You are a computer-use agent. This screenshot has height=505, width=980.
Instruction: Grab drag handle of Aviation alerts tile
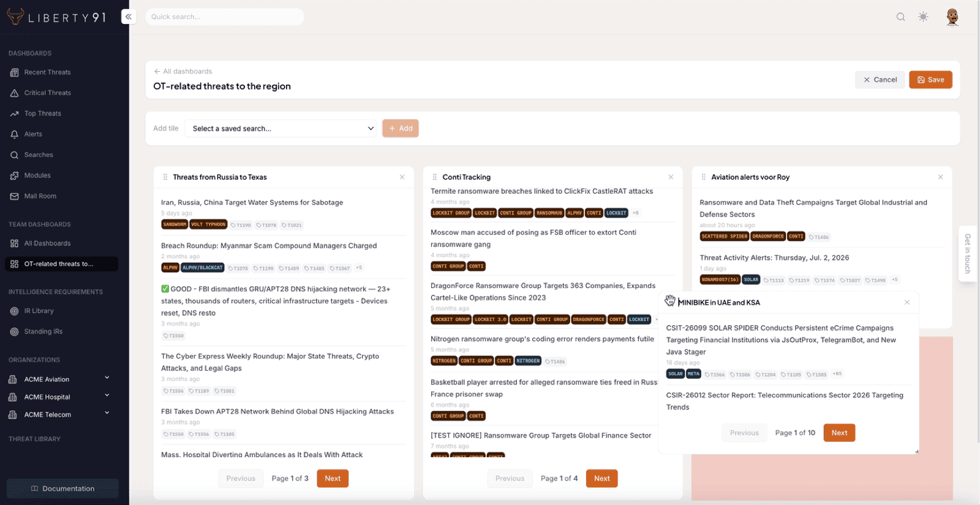[x=703, y=177]
